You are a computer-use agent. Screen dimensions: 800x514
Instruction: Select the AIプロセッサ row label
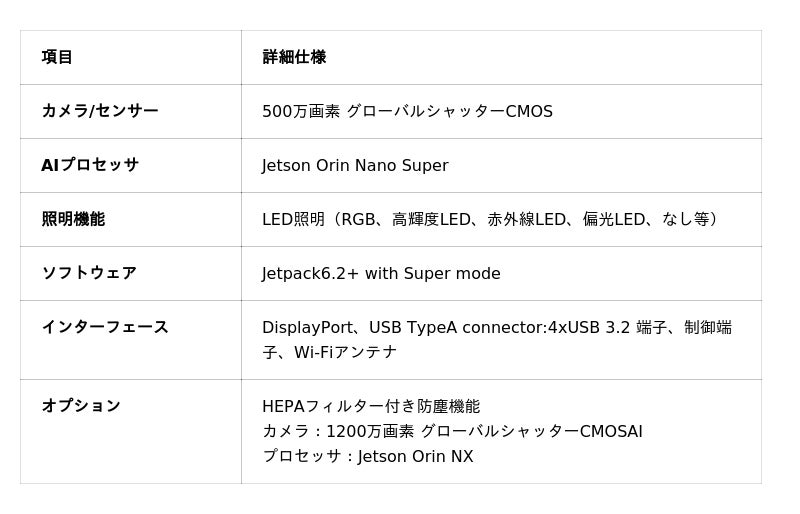pyautogui.click(x=90, y=165)
